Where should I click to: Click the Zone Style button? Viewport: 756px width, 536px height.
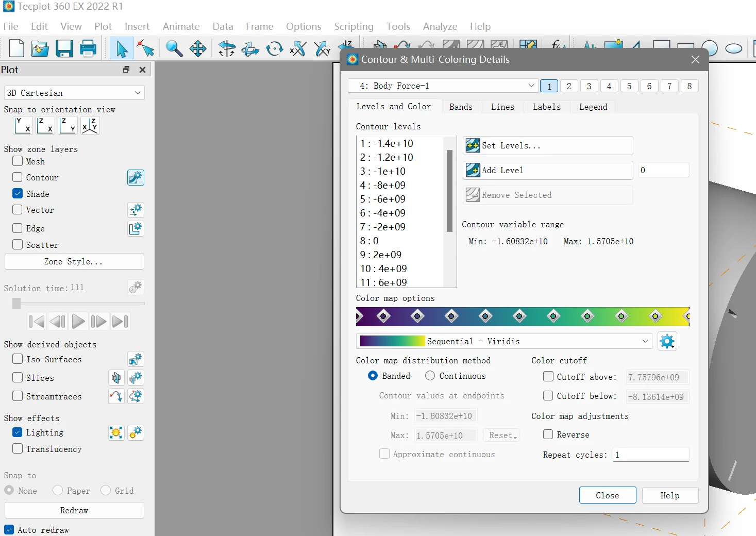(74, 261)
